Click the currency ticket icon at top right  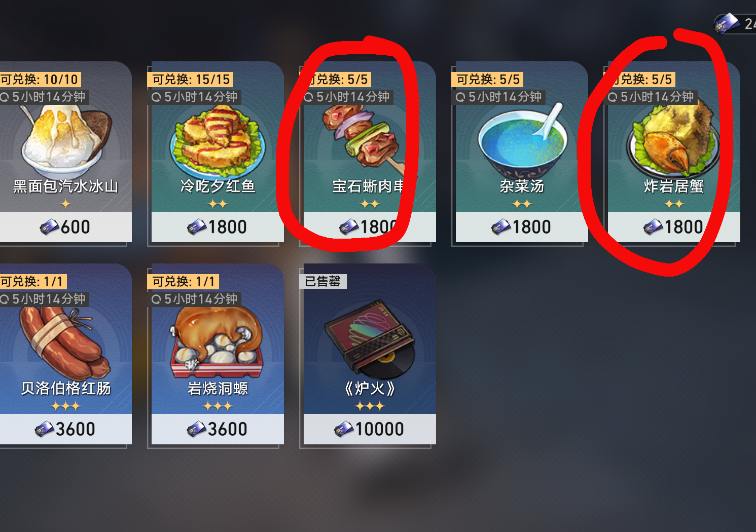point(726,23)
